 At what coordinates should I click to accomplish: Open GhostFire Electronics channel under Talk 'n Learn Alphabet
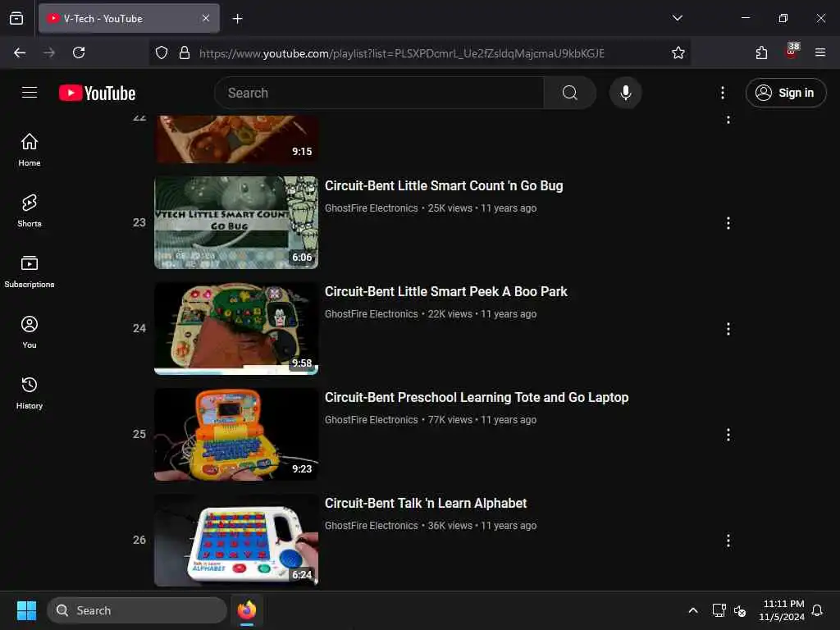click(x=372, y=526)
